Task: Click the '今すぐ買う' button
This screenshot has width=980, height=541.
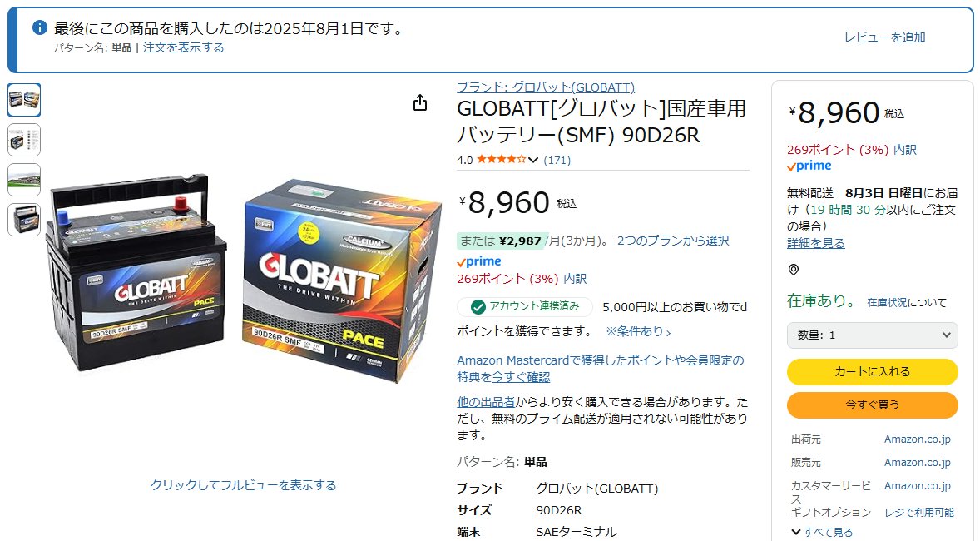Action: tap(872, 405)
